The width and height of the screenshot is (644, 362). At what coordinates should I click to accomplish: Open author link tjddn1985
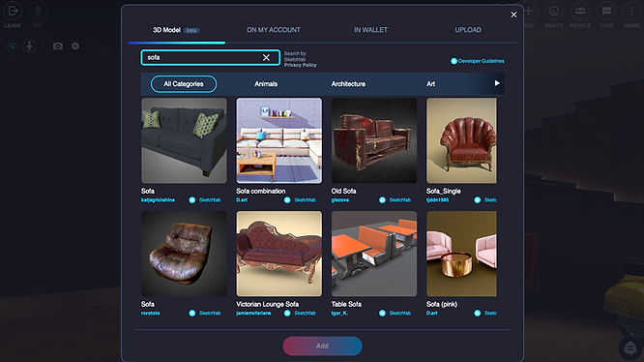click(x=437, y=200)
